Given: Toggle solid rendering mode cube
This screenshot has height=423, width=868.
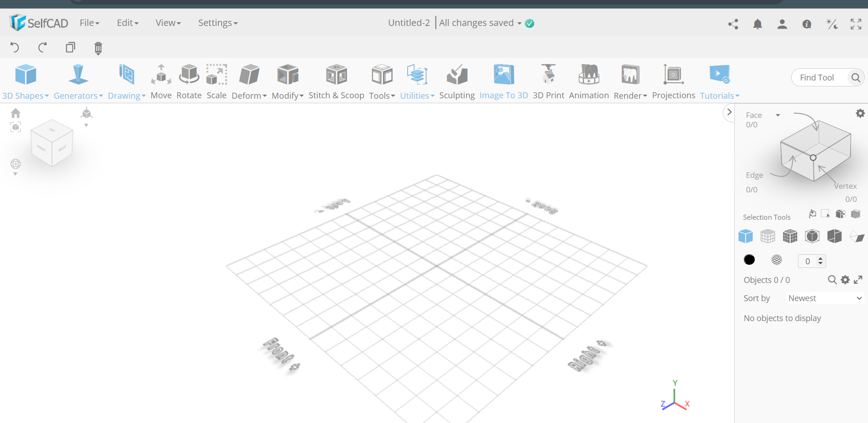Looking at the screenshot, I should (745, 237).
